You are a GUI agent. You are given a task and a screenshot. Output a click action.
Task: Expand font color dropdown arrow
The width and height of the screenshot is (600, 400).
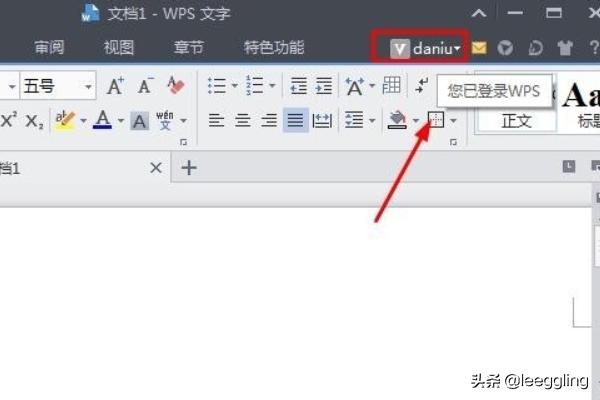(121, 121)
